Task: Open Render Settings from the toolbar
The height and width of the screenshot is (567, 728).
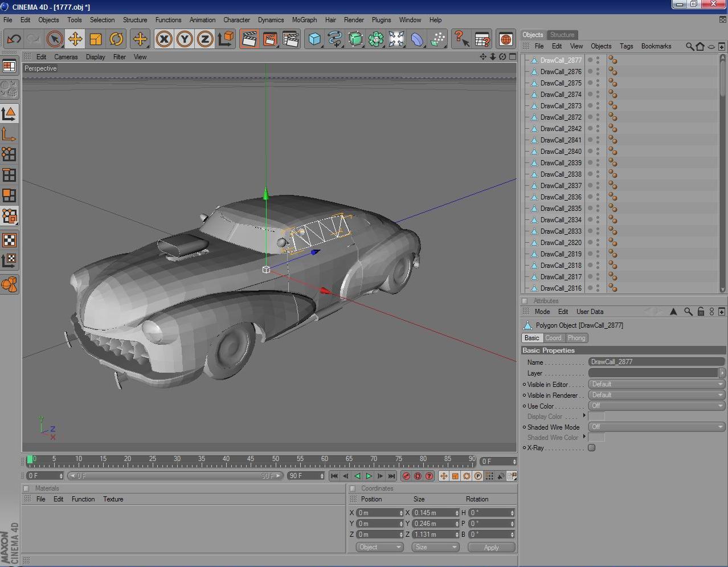Action: 291,39
